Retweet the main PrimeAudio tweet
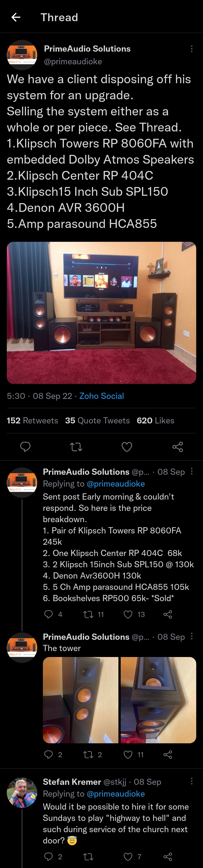Viewport: 203px width, 868px height. pyautogui.click(x=76, y=447)
